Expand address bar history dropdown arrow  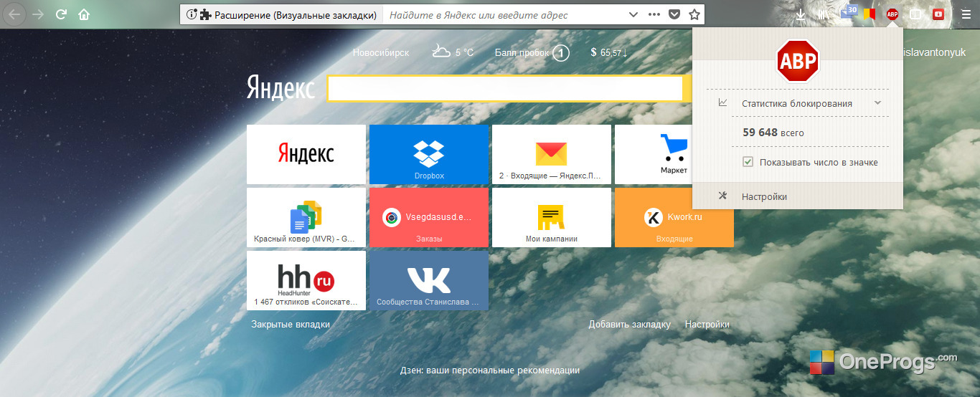click(633, 14)
